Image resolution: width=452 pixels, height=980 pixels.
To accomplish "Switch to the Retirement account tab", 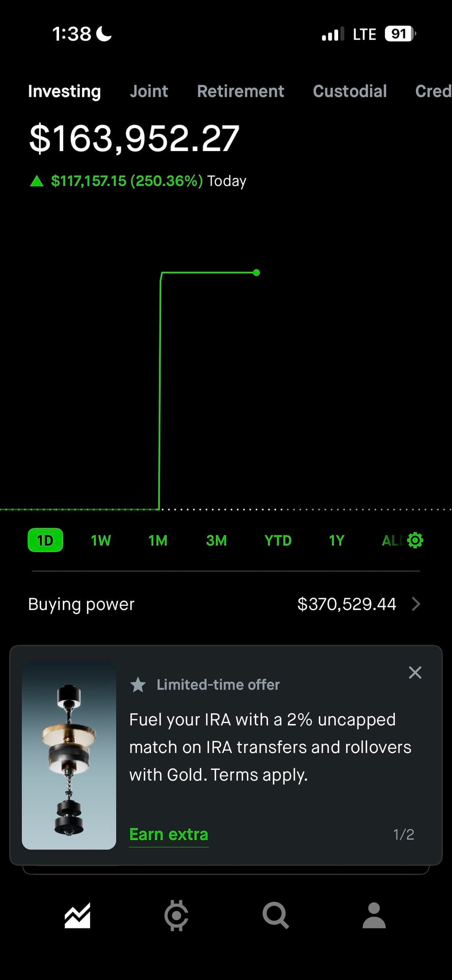I will 241,91.
